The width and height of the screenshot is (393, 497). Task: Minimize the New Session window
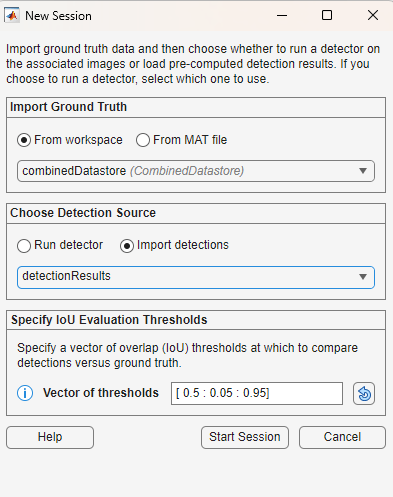(282, 15)
